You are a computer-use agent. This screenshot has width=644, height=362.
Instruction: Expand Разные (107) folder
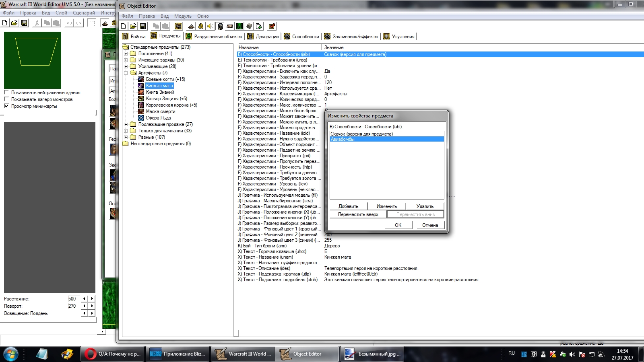[x=126, y=137]
